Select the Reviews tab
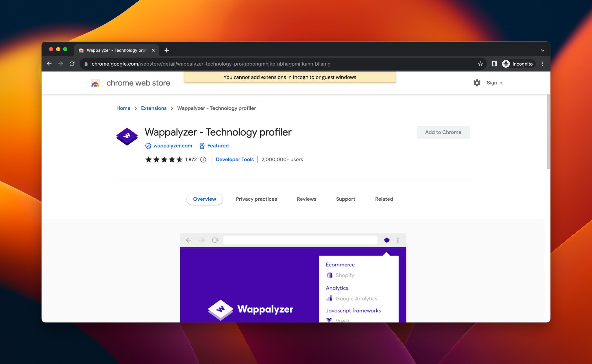The width and height of the screenshot is (592, 364). tap(307, 199)
